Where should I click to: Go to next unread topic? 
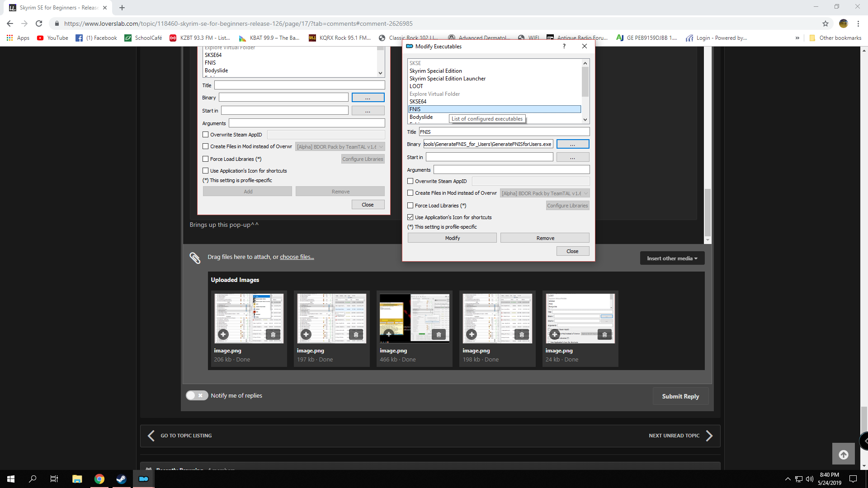(x=681, y=436)
